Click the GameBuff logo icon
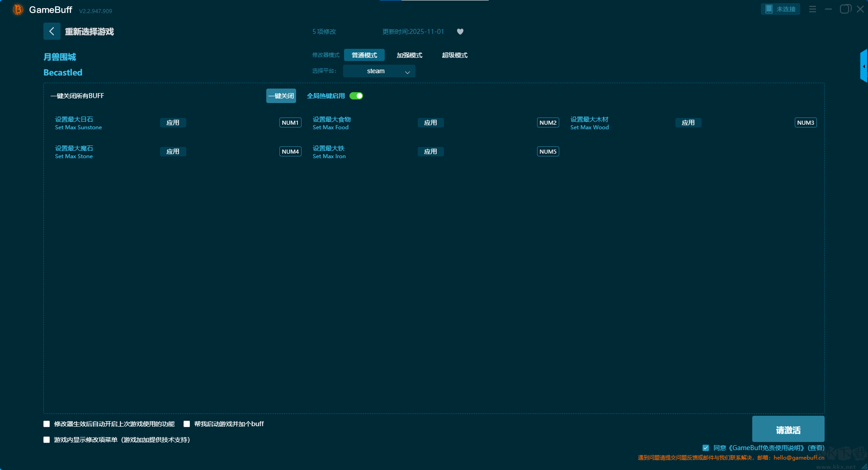This screenshot has height=470, width=868. 18,9
